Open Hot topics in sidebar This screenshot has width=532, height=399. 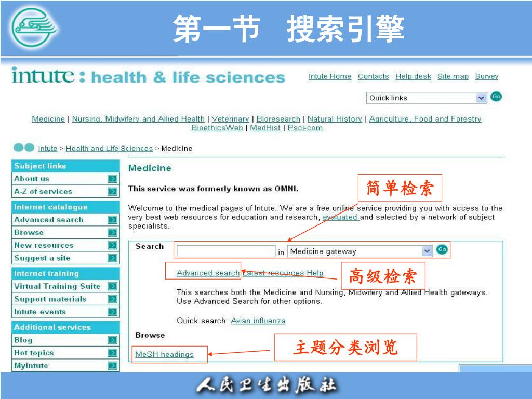click(65, 353)
